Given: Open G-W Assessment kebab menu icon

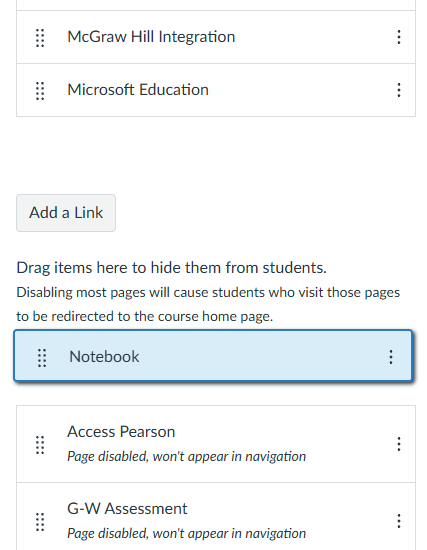Looking at the screenshot, I should pos(399,521).
